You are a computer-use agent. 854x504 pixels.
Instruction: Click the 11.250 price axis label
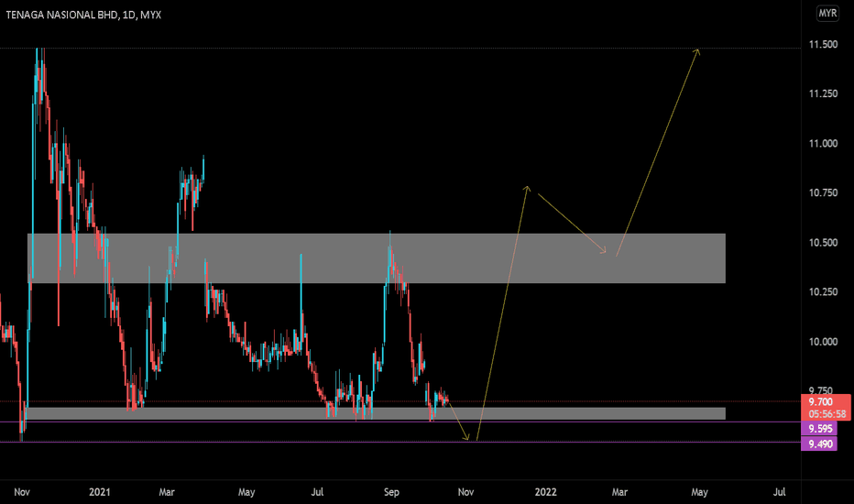point(823,93)
